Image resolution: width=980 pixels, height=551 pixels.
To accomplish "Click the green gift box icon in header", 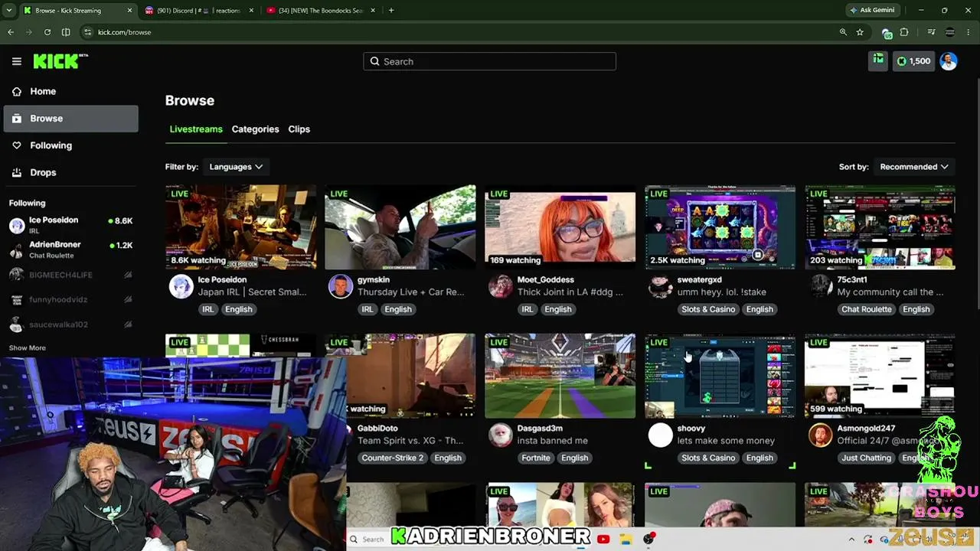I will (878, 60).
